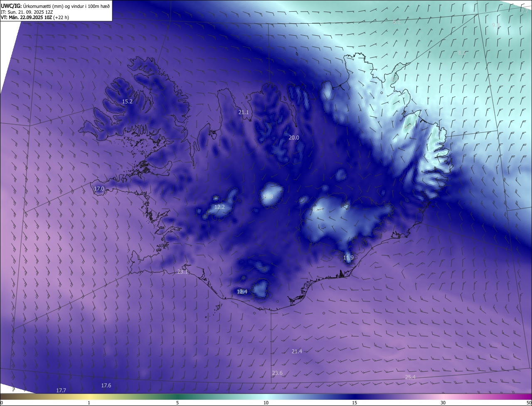The height and width of the screenshot is (406, 532).
Task: Click the legend tick label 5
Action: (177, 403)
